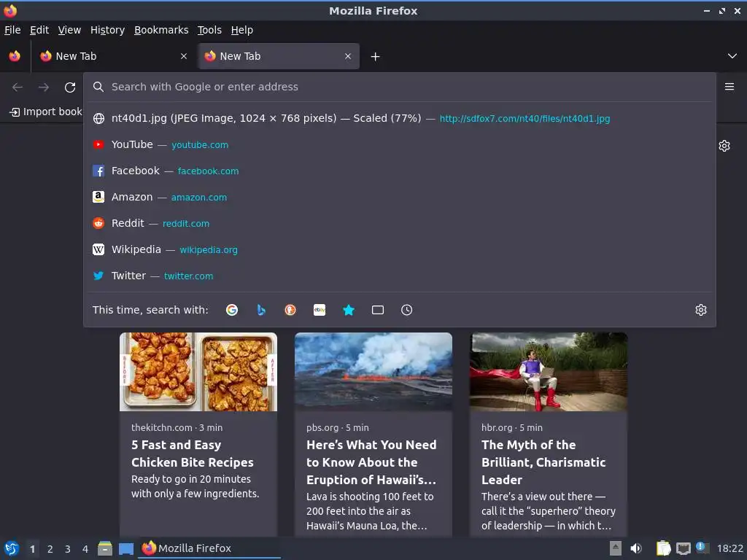Image resolution: width=747 pixels, height=560 pixels.
Task: Reload the current page
Action: pos(70,87)
